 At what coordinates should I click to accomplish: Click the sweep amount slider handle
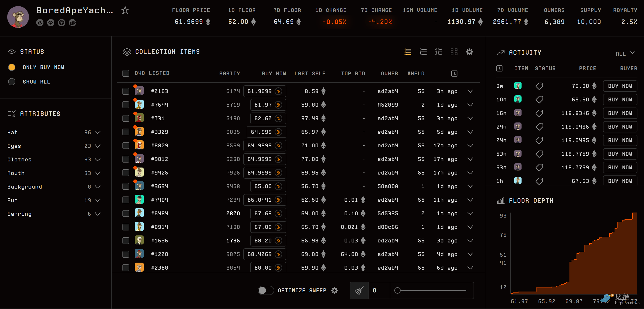[x=397, y=290]
